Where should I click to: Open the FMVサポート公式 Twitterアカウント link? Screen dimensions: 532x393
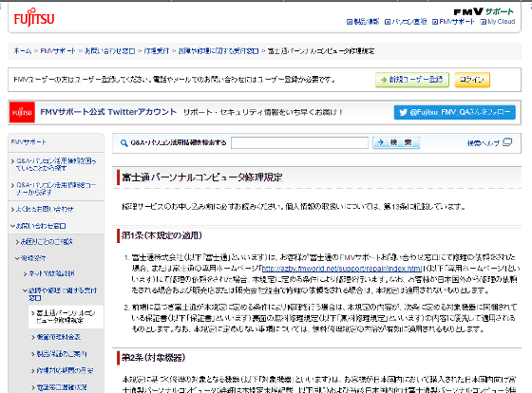click(108, 112)
